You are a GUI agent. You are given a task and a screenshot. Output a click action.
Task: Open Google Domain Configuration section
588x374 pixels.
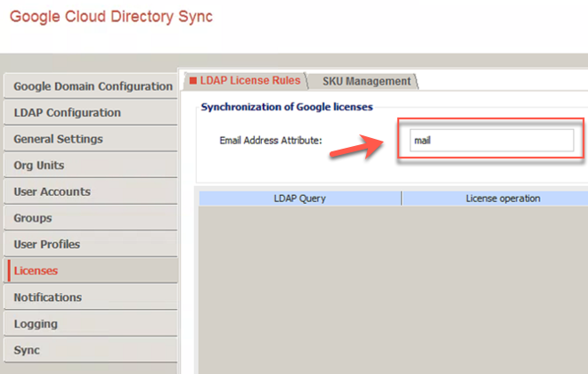click(91, 86)
